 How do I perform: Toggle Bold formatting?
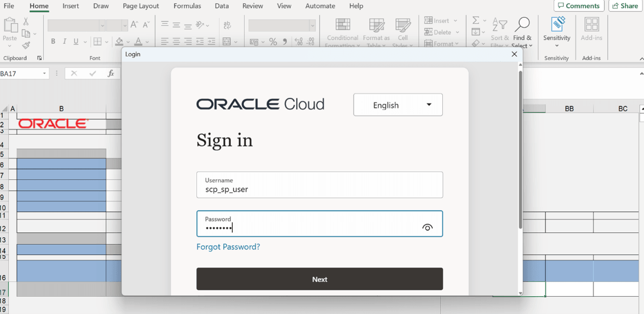pyautogui.click(x=53, y=42)
